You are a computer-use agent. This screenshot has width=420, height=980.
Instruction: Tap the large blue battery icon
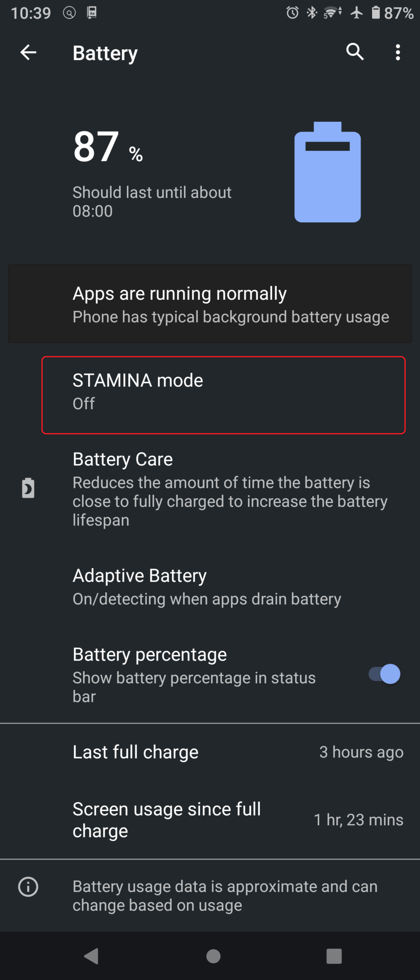[x=328, y=172]
